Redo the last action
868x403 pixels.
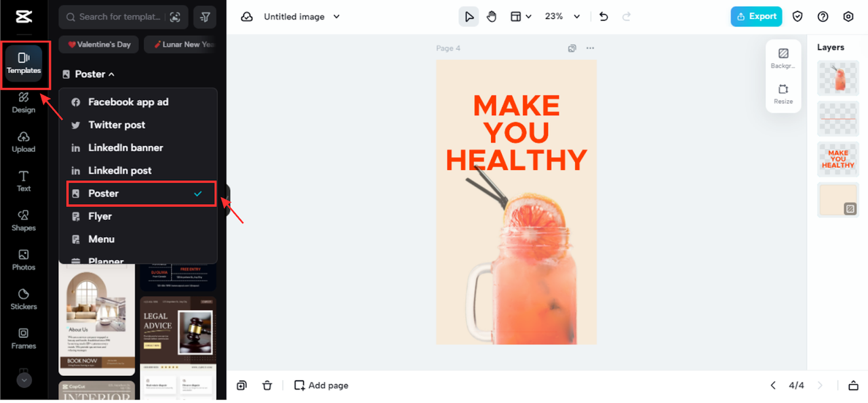627,17
